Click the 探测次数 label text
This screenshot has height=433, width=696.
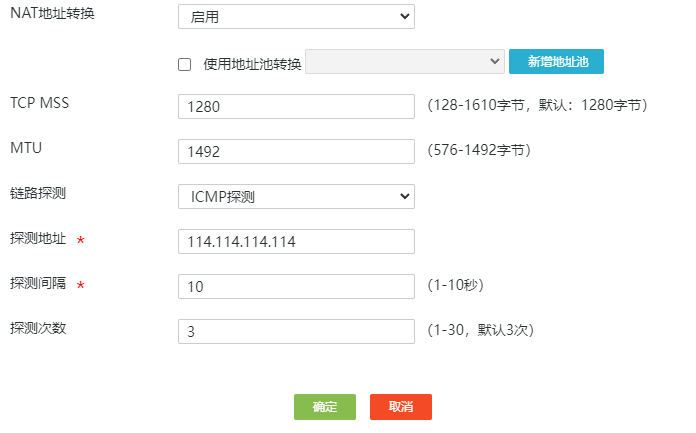pyautogui.click(x=38, y=328)
